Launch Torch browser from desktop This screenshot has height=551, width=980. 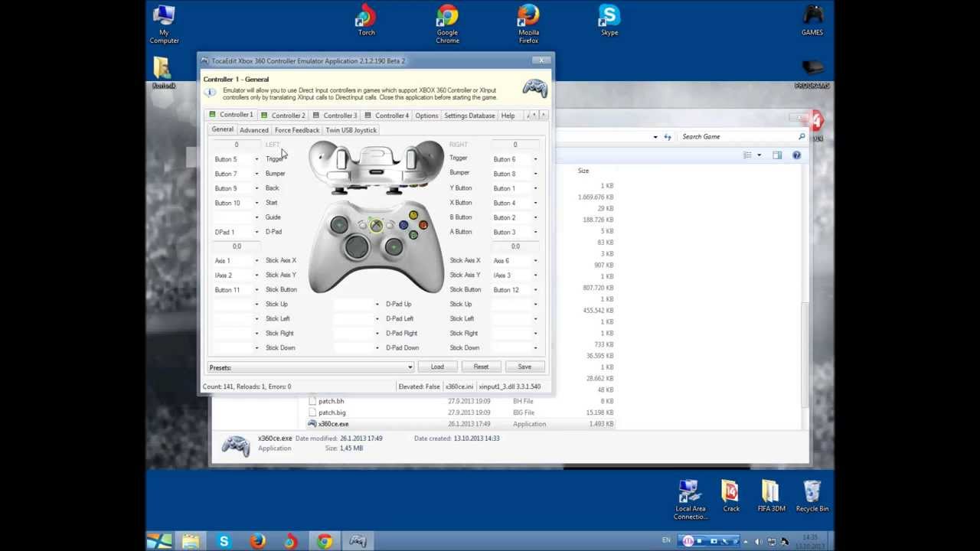click(366, 21)
